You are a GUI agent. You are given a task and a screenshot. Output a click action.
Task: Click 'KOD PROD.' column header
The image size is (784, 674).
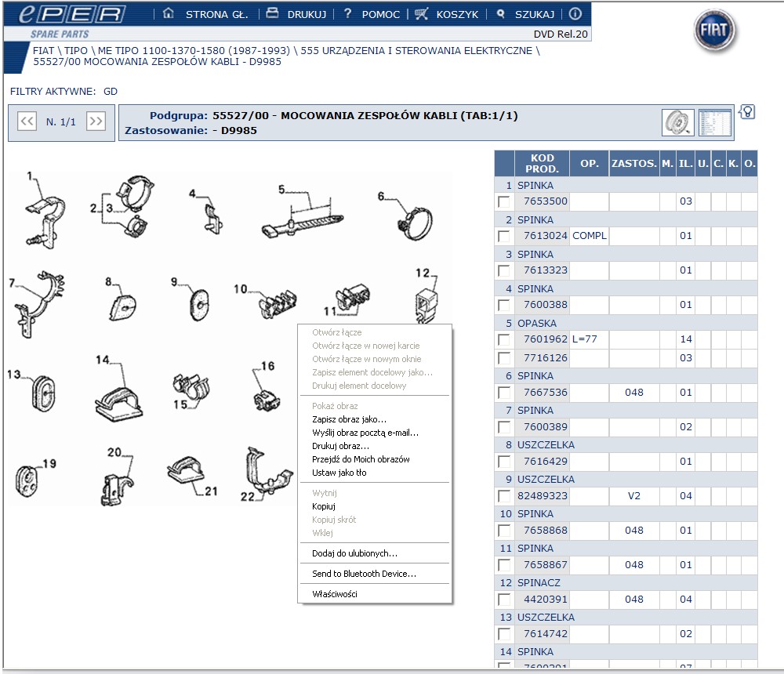pos(542,164)
